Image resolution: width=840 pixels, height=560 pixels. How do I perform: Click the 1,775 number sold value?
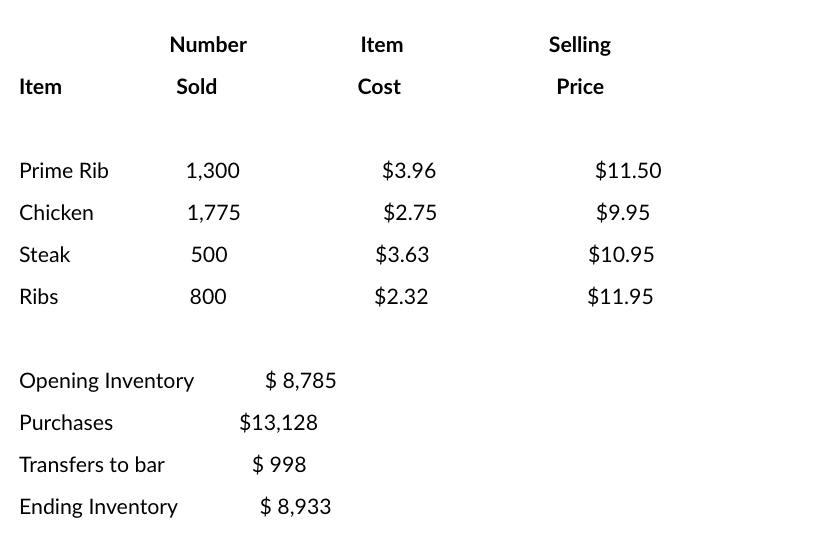pyautogui.click(x=213, y=213)
